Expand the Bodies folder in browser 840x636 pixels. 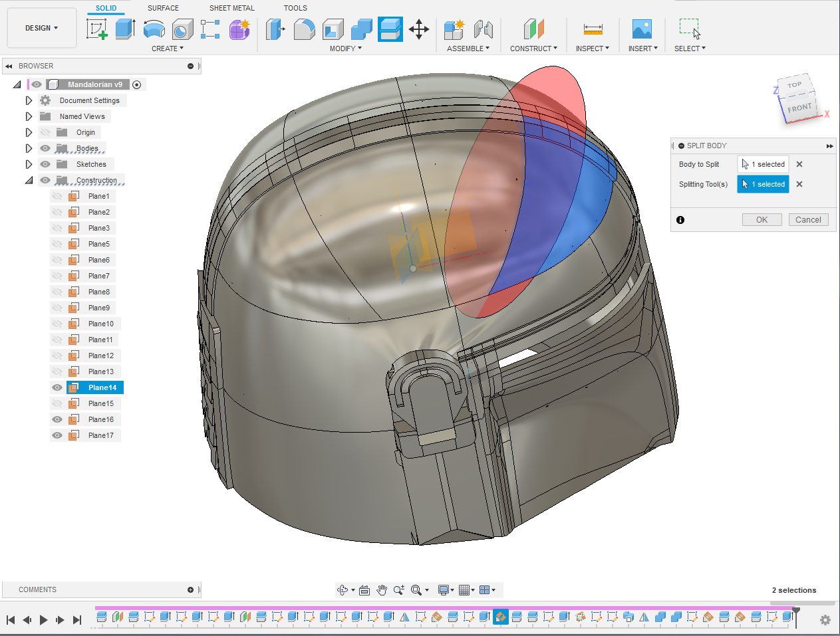click(x=29, y=148)
